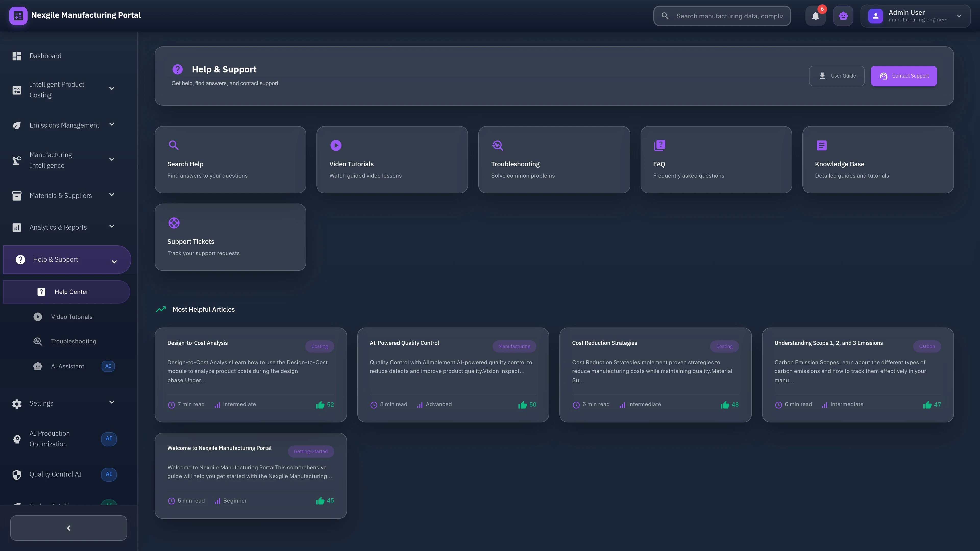Click the notification bell icon
Screen dimensions: 980x551
815,16
